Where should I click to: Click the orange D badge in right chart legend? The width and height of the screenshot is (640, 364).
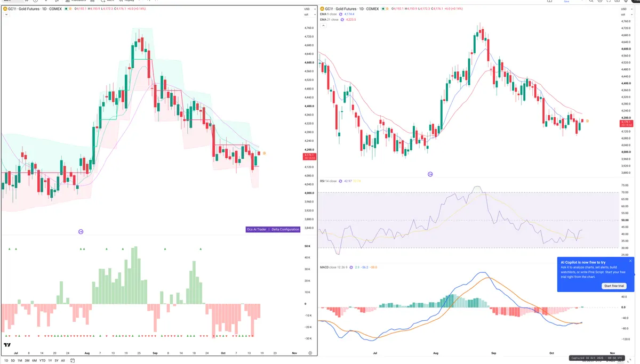pyautogui.click(x=387, y=9)
